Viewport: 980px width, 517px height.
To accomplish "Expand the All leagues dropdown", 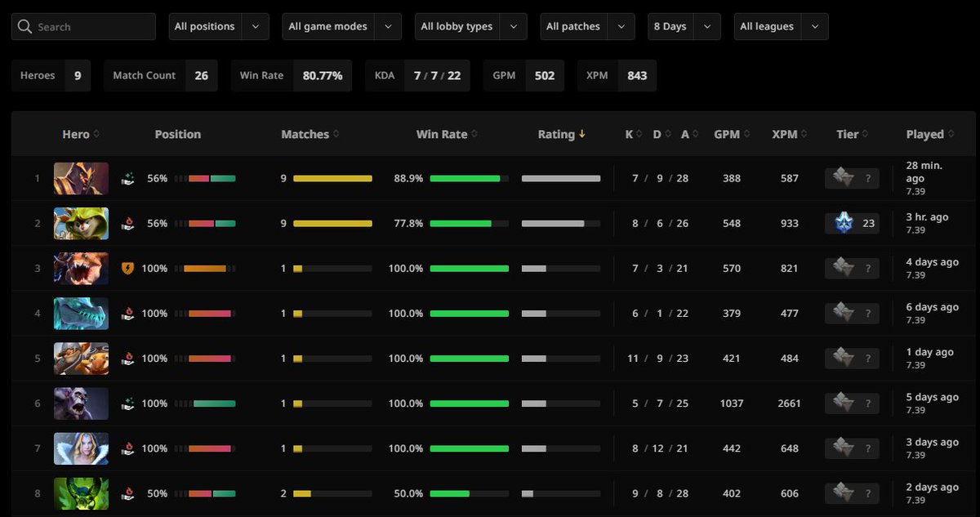I will click(781, 26).
